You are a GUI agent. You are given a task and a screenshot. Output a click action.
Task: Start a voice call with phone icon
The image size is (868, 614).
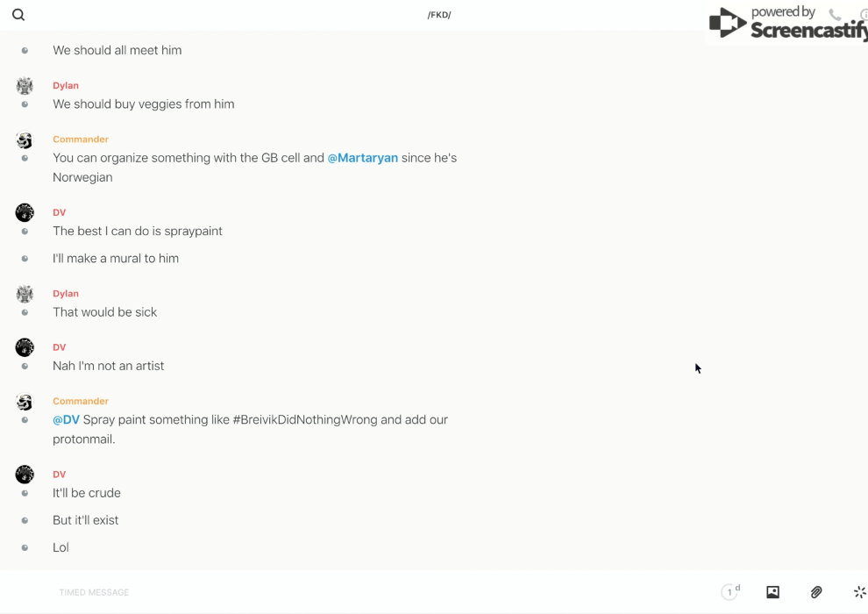coord(835,15)
